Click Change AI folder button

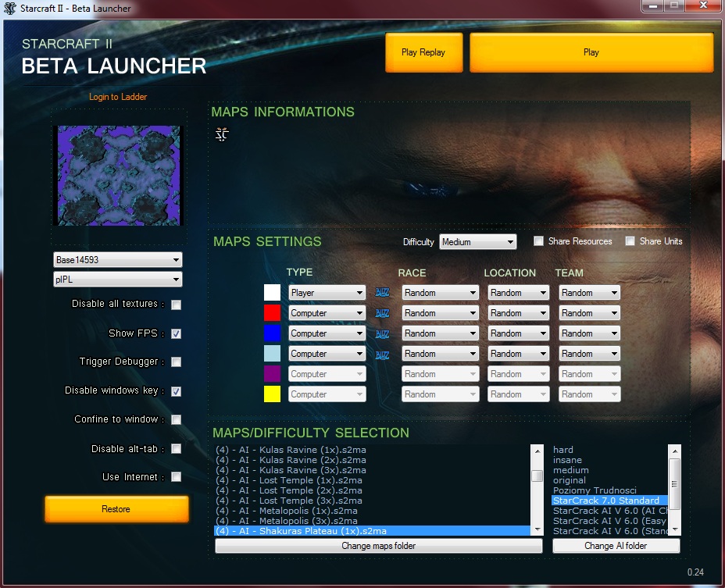click(x=616, y=546)
